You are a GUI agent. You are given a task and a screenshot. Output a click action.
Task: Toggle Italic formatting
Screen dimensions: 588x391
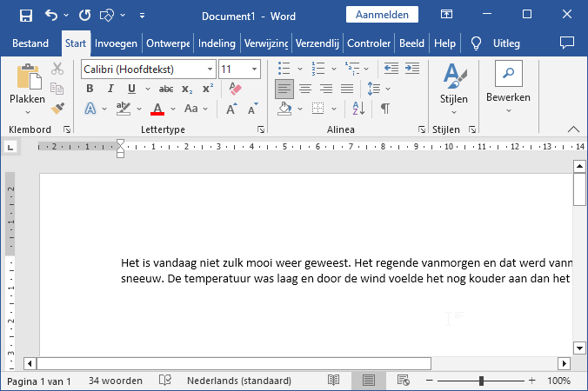(110, 89)
